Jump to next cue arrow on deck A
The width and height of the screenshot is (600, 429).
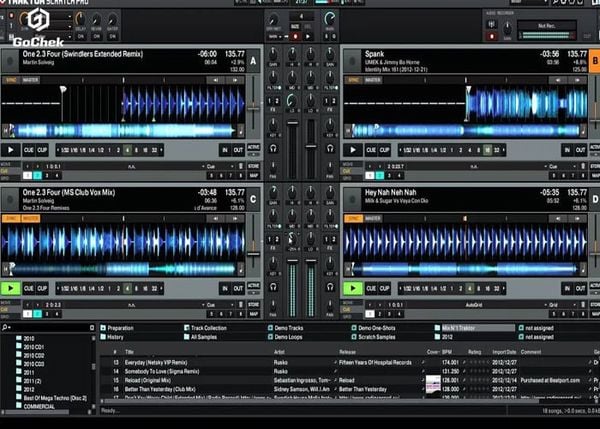[37, 166]
